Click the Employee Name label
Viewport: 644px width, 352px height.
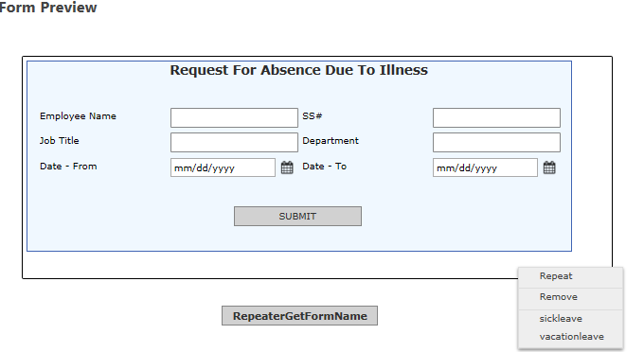tap(78, 116)
